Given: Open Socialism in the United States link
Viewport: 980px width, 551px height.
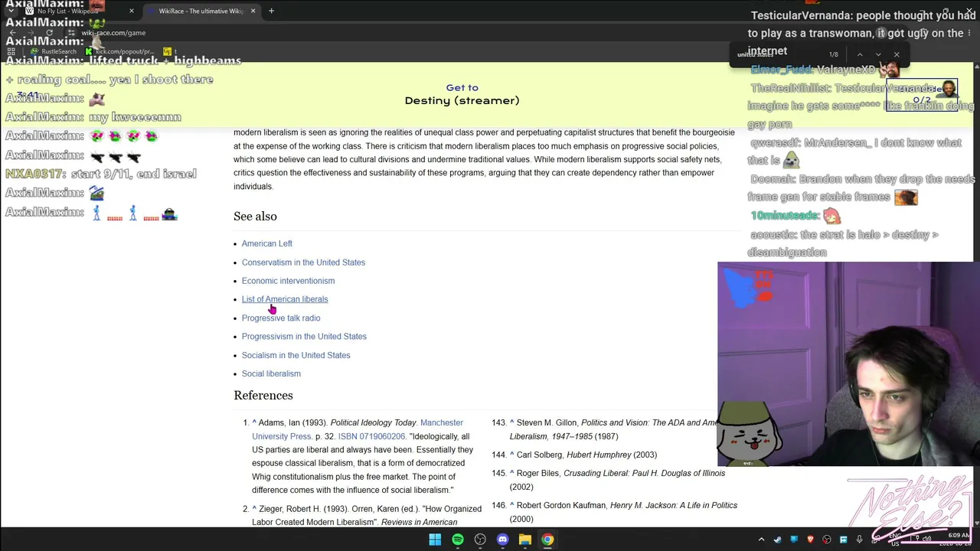Looking at the screenshot, I should 296,355.
